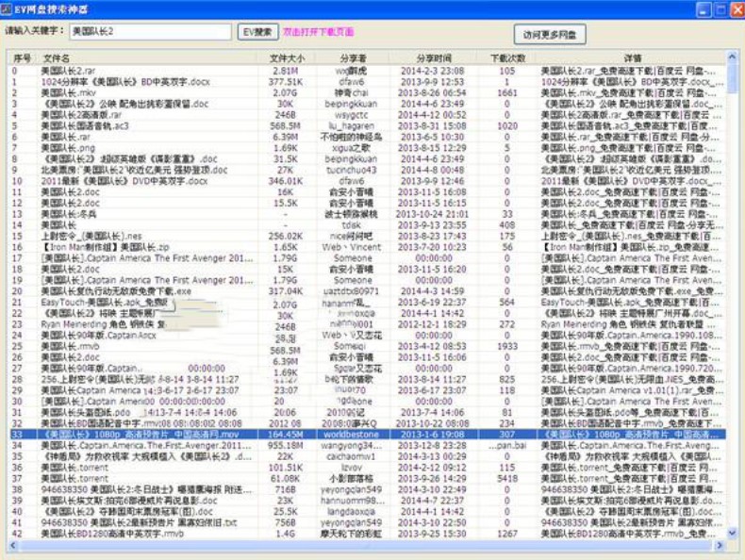
Task: Open the 访问更多网盘 button
Action: tap(550, 35)
